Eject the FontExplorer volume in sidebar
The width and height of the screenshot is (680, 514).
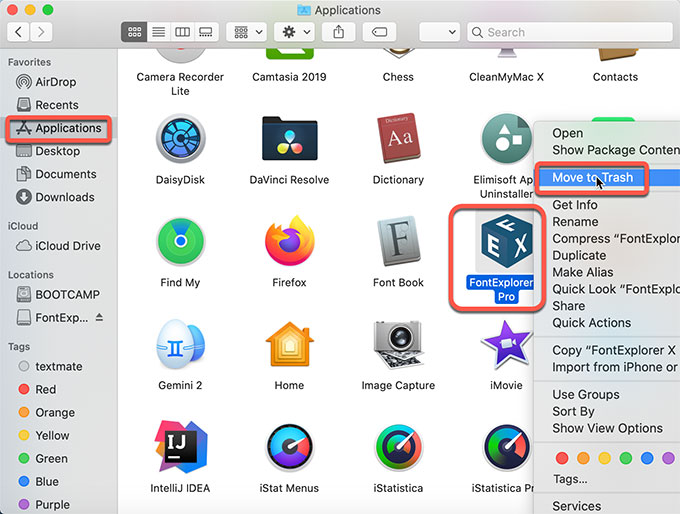pyautogui.click(x=99, y=317)
